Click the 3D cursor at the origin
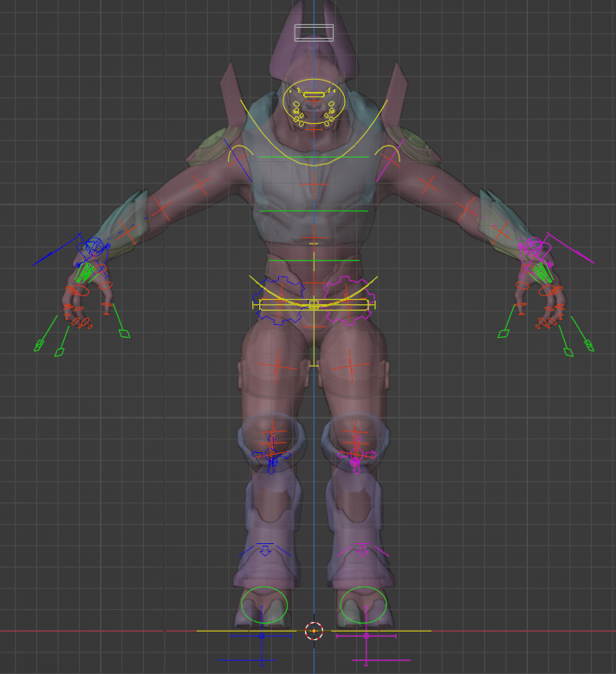 pyautogui.click(x=314, y=631)
